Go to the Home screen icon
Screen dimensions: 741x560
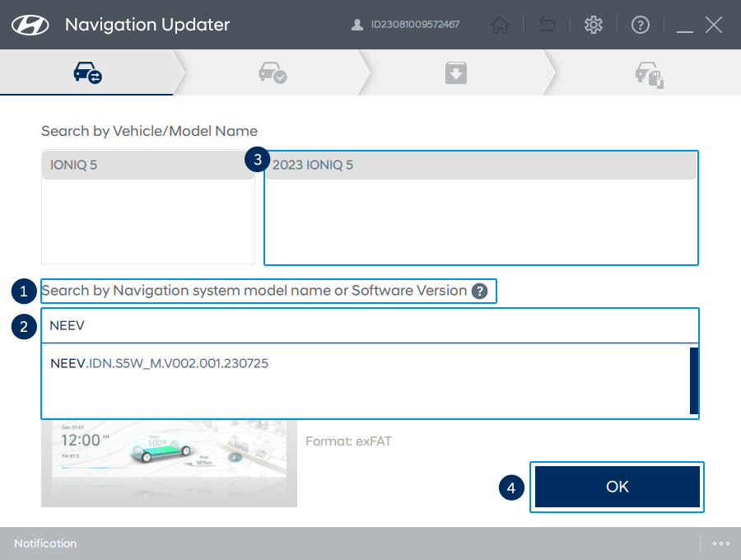tap(500, 26)
